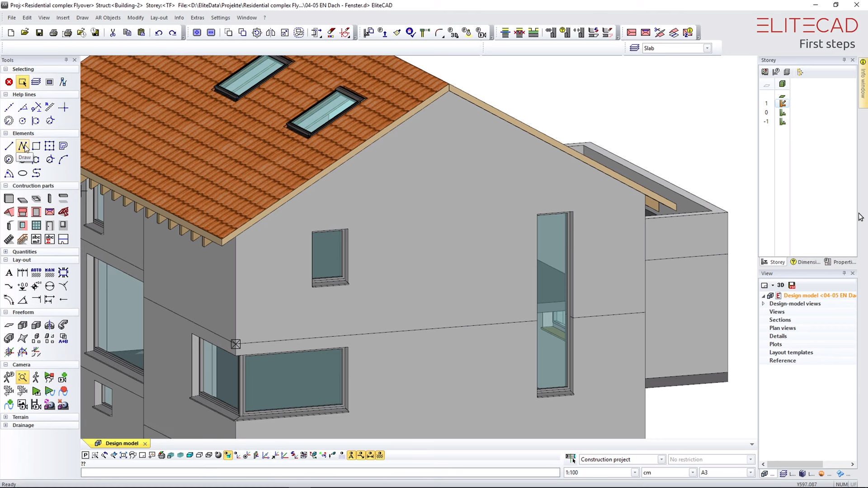Click the Print icon in main toolbar
The image size is (868, 488).
53,33
